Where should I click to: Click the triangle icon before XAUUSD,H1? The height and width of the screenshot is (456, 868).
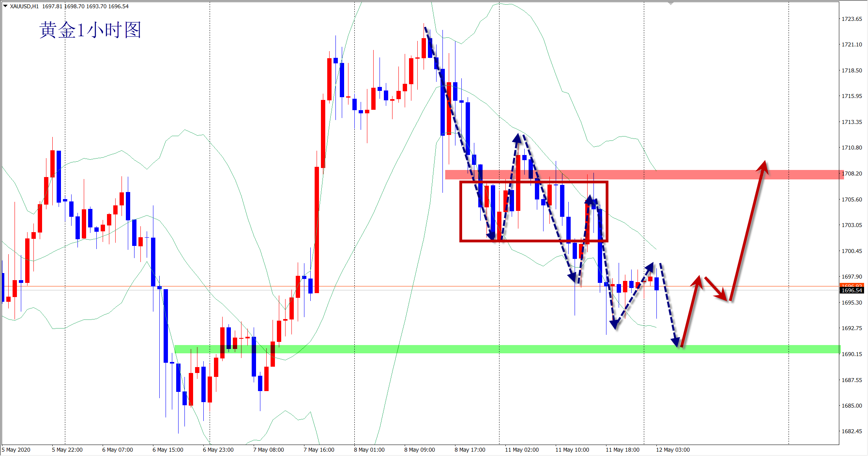(6, 6)
